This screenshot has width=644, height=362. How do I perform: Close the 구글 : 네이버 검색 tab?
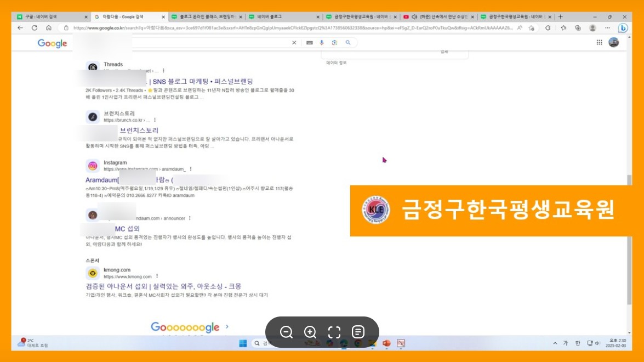click(86, 17)
